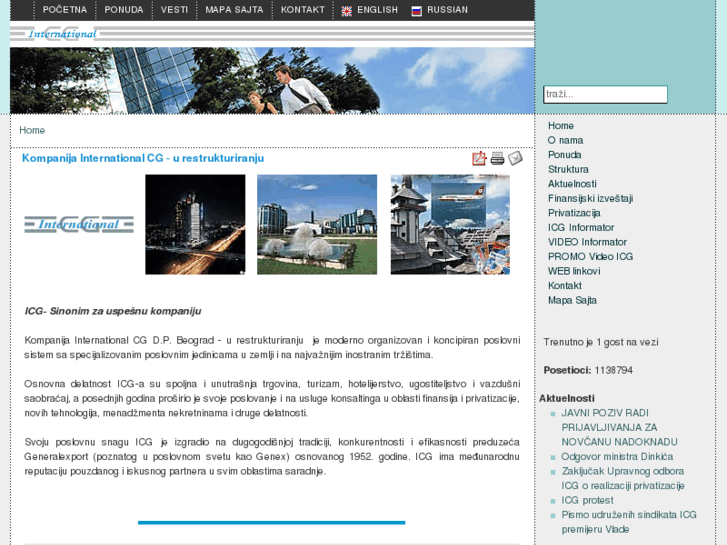Open article title 'Kompanija International CG - u restrukturiranju'
This screenshot has height=545, width=727.
(x=143, y=158)
